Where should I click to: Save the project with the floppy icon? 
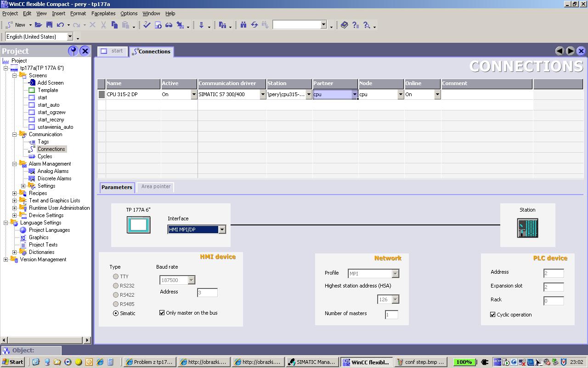pos(49,25)
